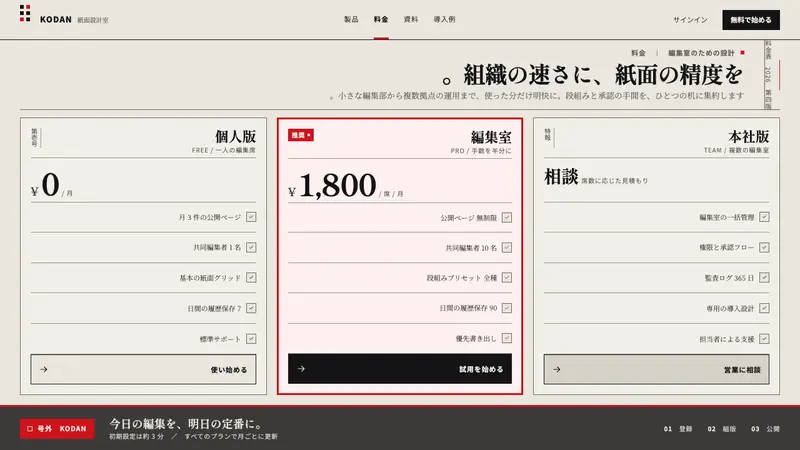Click the サインイン link
This screenshot has height=450, width=800.
click(x=690, y=20)
